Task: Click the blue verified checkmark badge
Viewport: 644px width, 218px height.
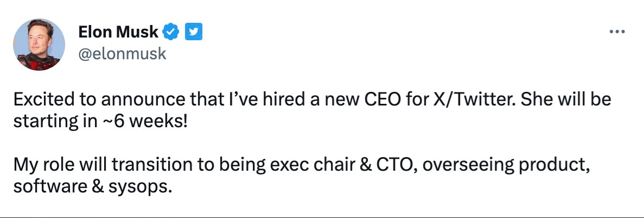Action: 171,33
